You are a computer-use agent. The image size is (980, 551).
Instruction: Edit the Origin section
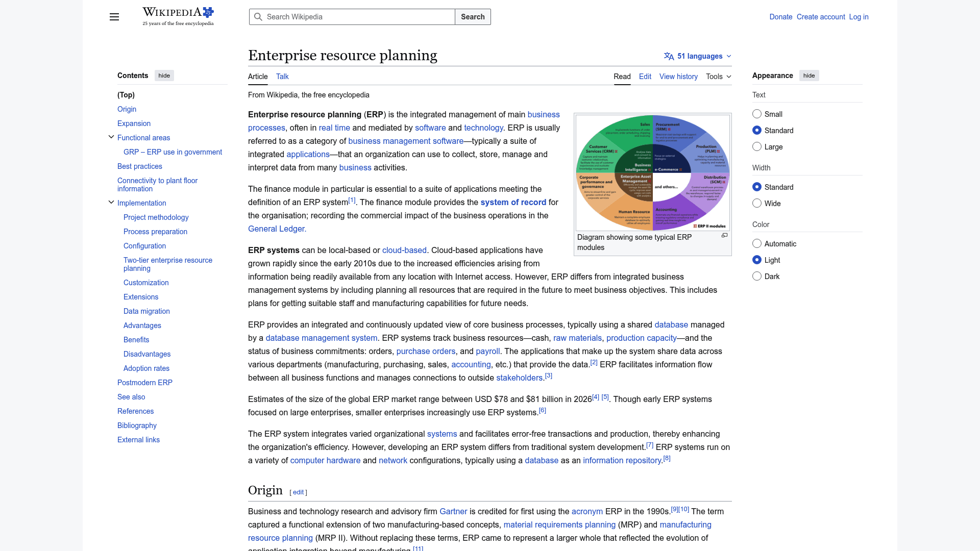pos(298,492)
